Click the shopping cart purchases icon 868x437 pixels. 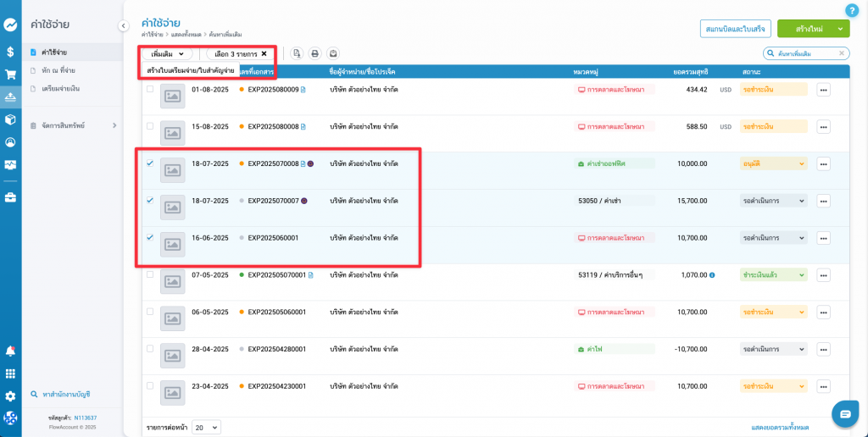[x=10, y=75]
